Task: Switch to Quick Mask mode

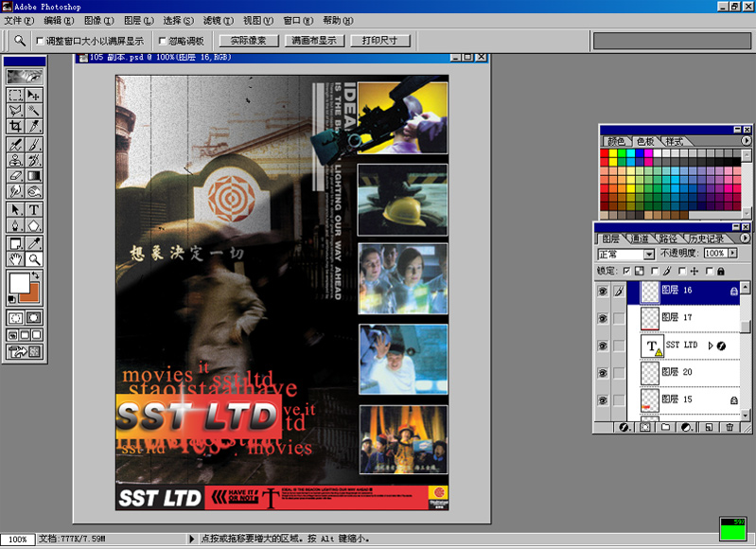Action: (x=34, y=318)
